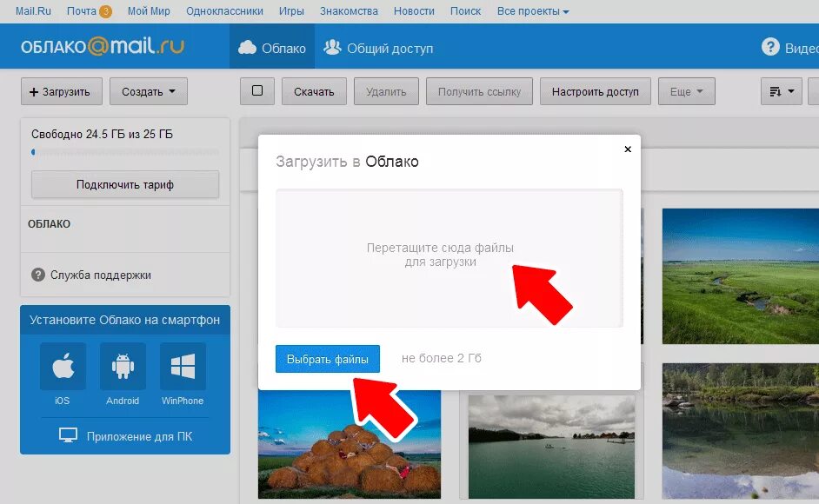Image resolution: width=819 pixels, height=504 pixels.
Task: Click the storage usage progress bar
Action: [x=125, y=152]
